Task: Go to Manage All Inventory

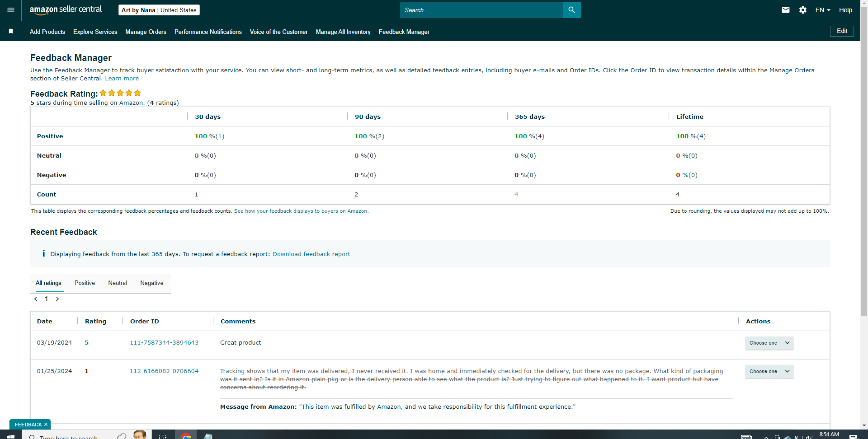Action: (343, 32)
